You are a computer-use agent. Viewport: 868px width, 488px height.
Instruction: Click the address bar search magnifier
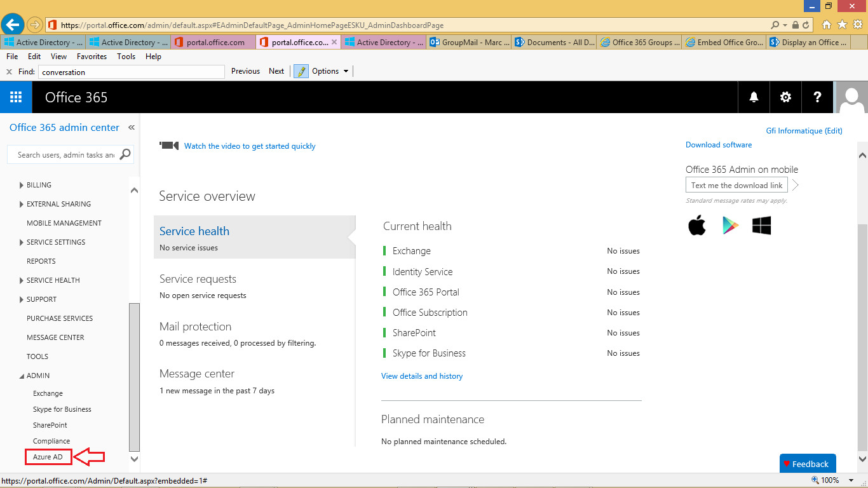[775, 25]
